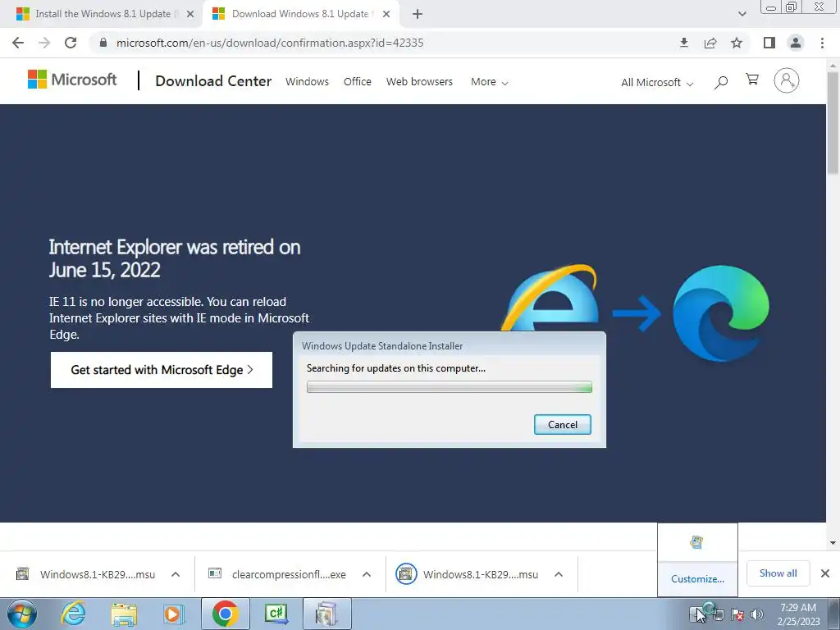This screenshot has height=630, width=840.
Task: Click the Microsoft logo
Action: coord(72,80)
